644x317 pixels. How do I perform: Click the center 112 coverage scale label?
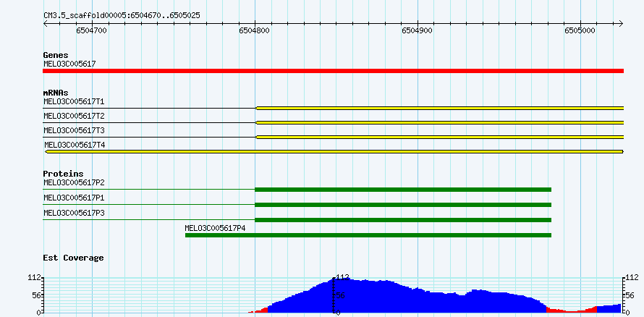click(342, 278)
